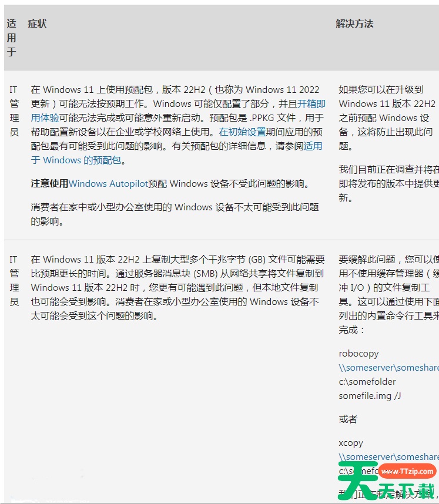This screenshot has width=439, height=504.
Task: Select the 适用于 column header
Action: (12, 38)
